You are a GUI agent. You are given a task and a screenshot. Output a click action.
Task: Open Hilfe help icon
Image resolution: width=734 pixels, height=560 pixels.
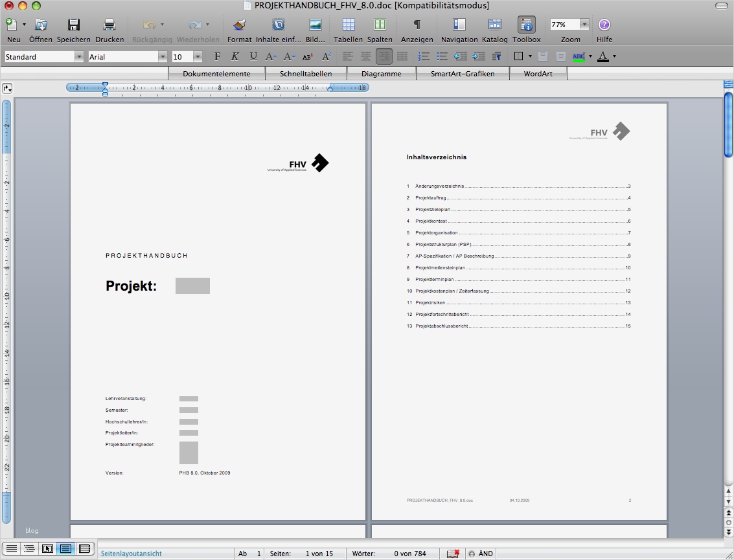tap(604, 25)
